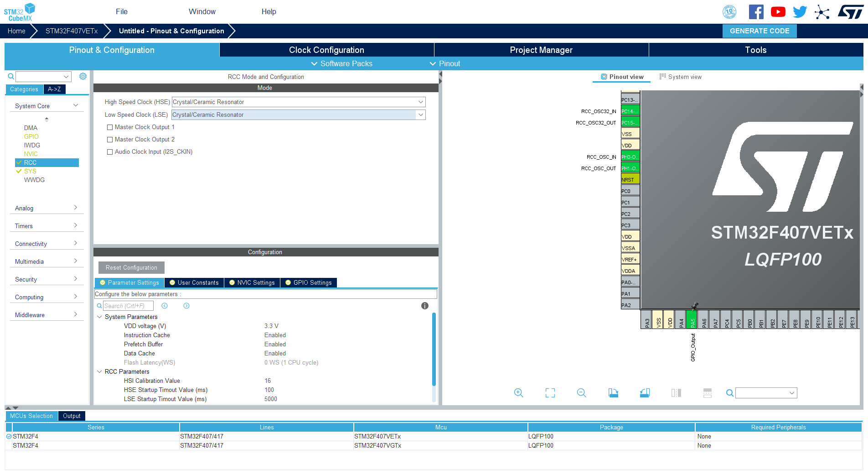Select the STM32F407VETx row radio marker
Viewport: 868px width, 475px height.
click(x=9, y=437)
